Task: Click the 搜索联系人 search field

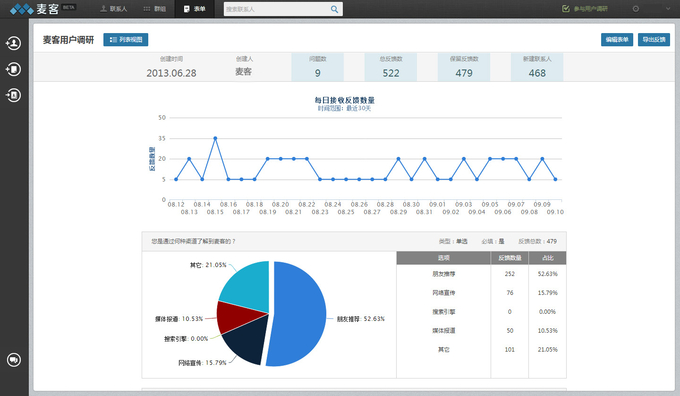Action: coord(277,9)
